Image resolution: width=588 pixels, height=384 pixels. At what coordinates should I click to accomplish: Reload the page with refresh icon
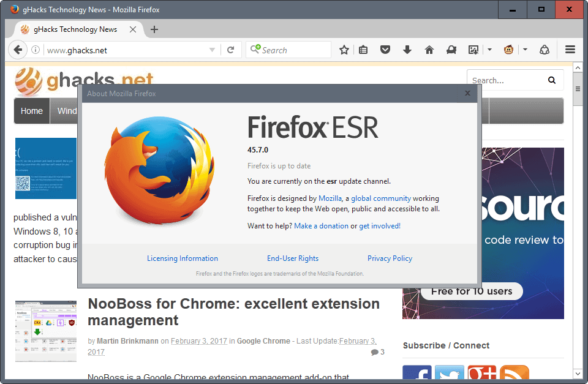pos(231,50)
